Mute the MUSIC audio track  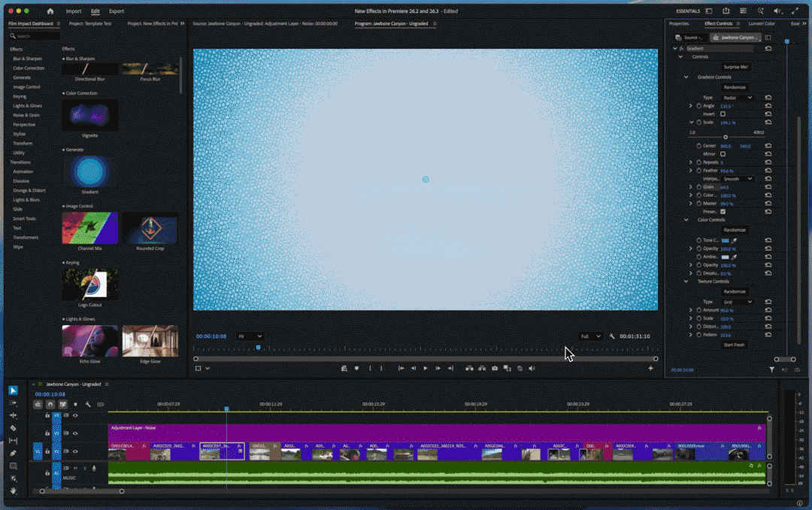76,468
